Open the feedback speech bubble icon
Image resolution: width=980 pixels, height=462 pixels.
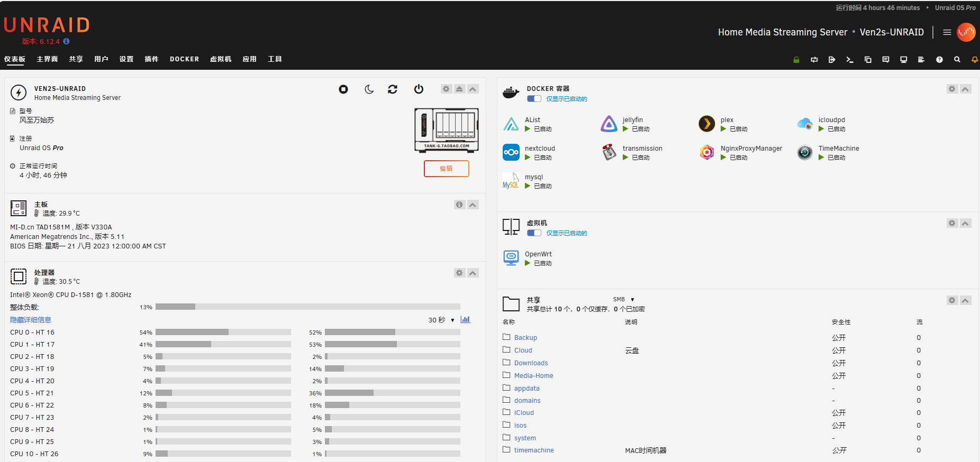(x=886, y=60)
